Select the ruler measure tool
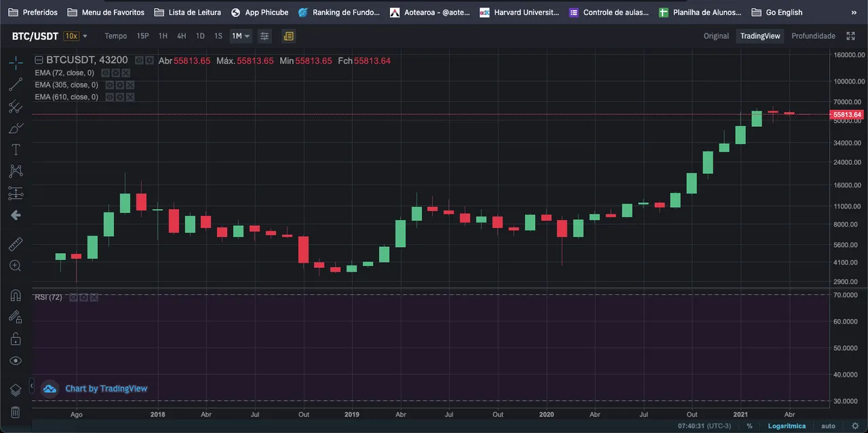Image resolution: width=868 pixels, height=433 pixels. [16, 244]
